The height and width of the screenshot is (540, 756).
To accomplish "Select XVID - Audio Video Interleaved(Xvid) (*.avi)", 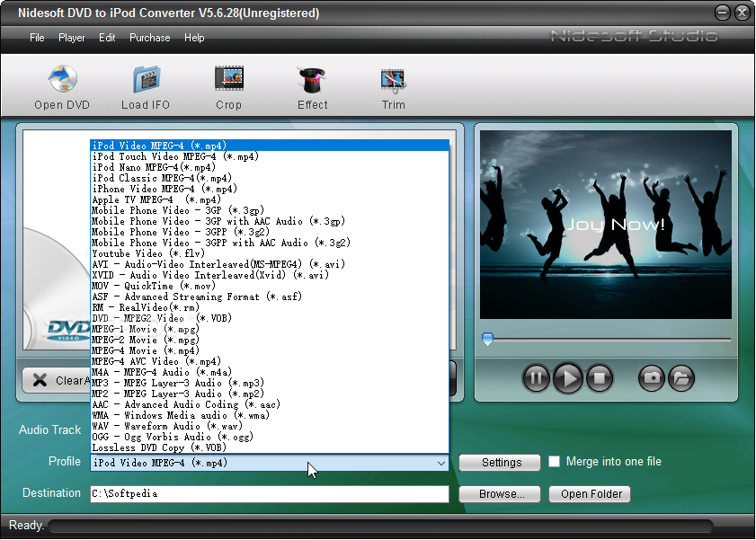I will [270, 275].
